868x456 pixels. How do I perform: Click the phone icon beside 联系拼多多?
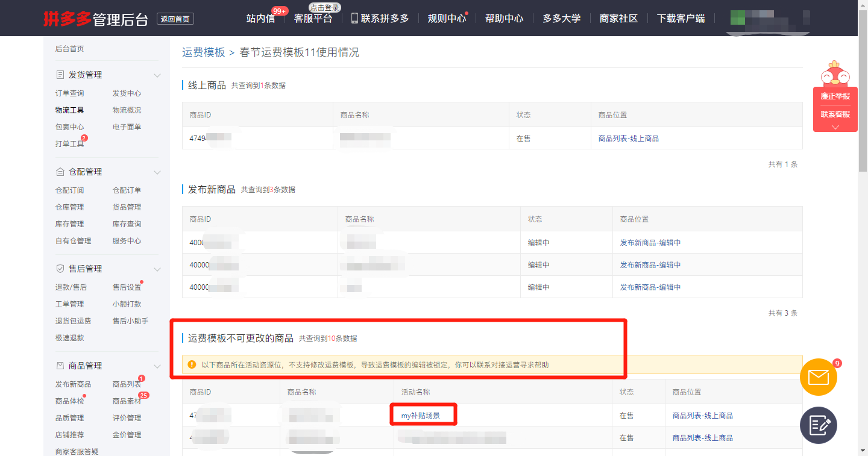pyautogui.click(x=354, y=18)
